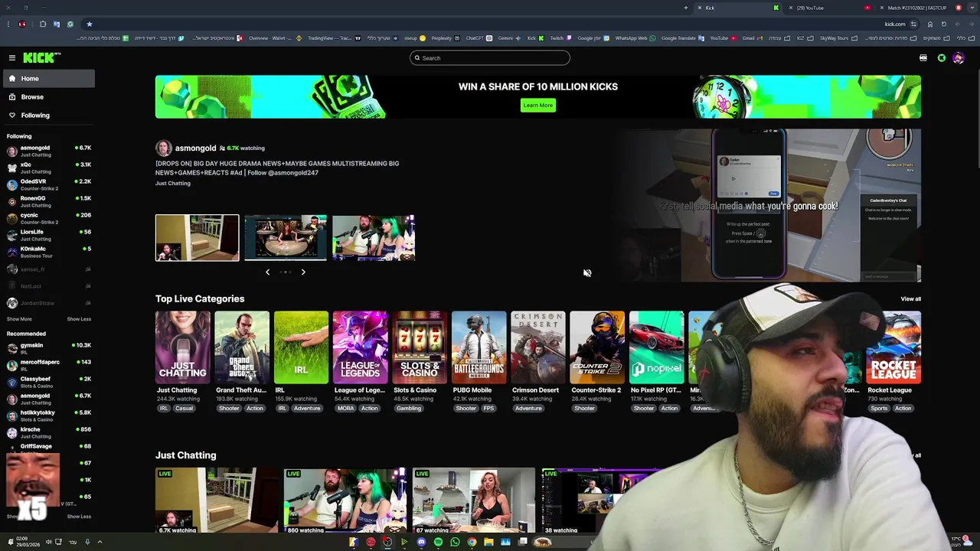Viewport: 980px width, 551px height.
Task: Open the Twitch bookmark in the bookmarks bar
Action: [559, 37]
